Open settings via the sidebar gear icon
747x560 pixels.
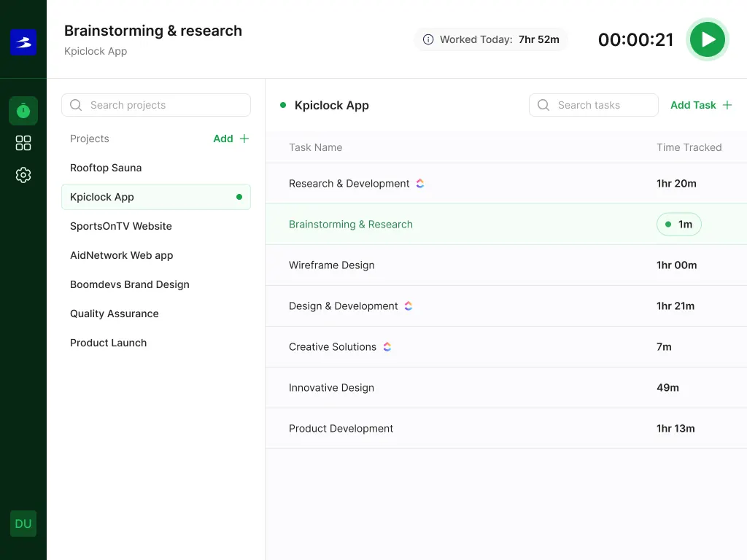point(23,175)
